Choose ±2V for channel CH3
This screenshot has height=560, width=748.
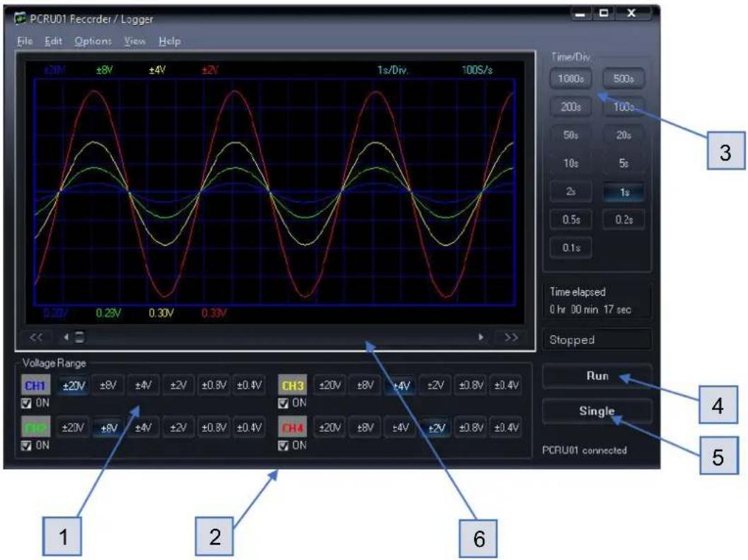pyautogui.click(x=435, y=385)
